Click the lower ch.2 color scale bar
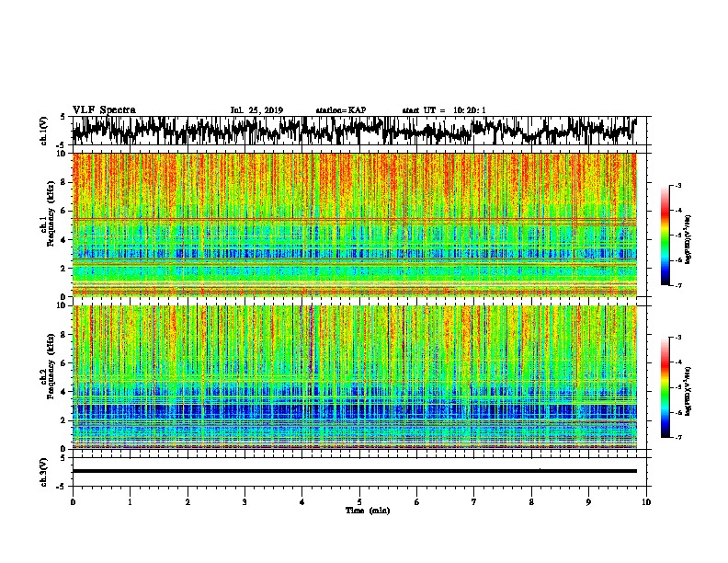Image resolution: width=728 pixels, height=563 pixels. [x=665, y=387]
